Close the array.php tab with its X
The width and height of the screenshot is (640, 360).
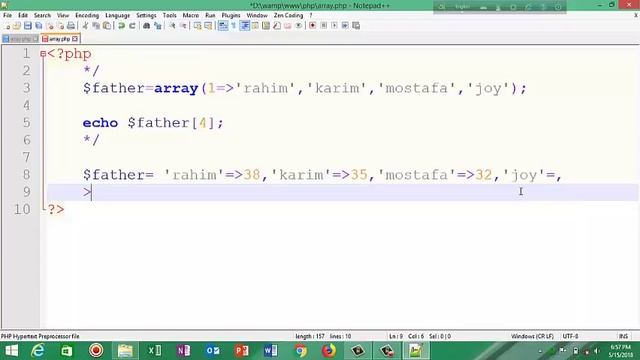pos(75,39)
